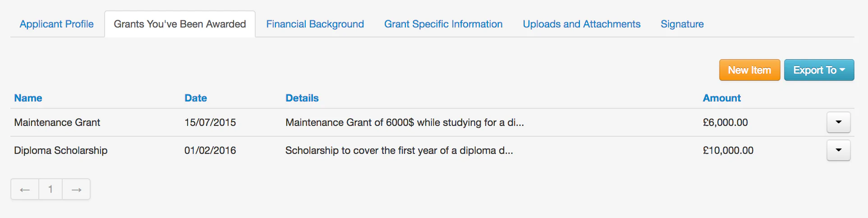Go to the next page arrow

pos(76,189)
